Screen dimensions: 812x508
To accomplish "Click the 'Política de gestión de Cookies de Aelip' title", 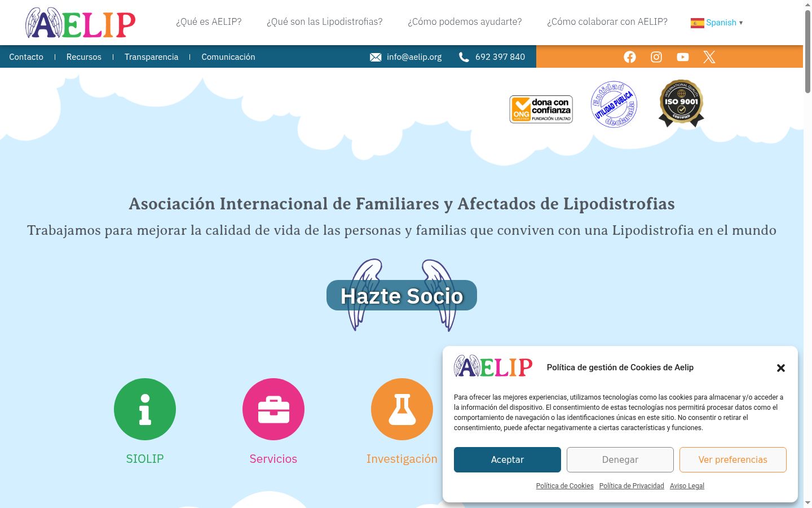I will [x=620, y=367].
